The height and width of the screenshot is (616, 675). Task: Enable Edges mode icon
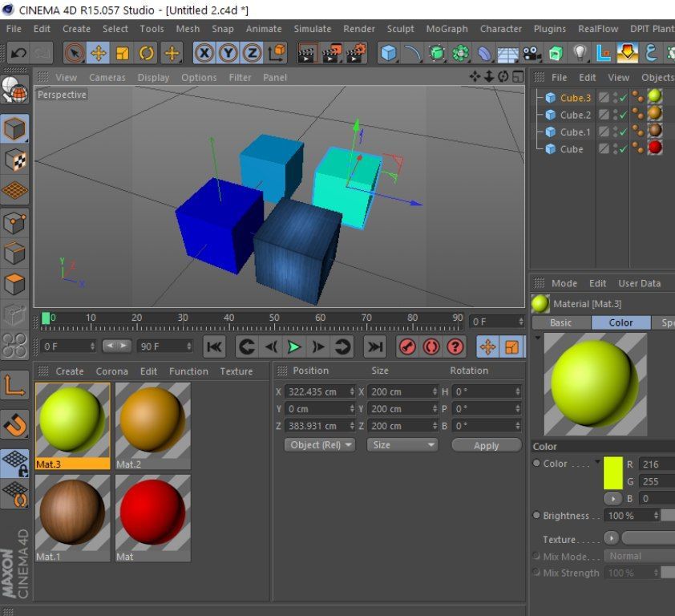coord(14,253)
